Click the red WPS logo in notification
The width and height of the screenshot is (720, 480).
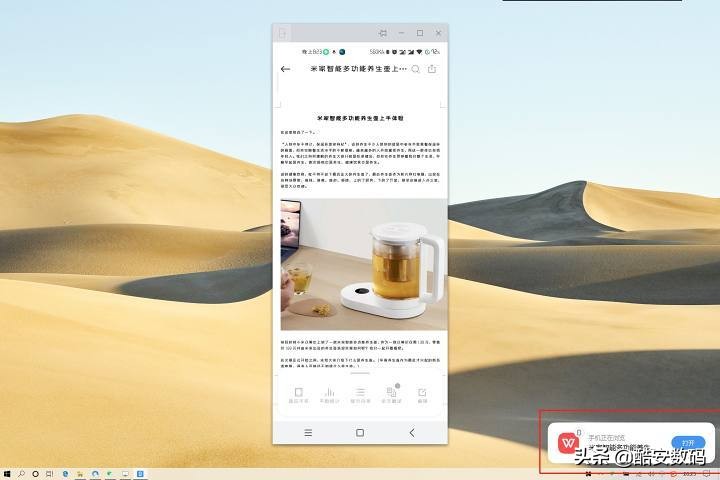click(568, 443)
